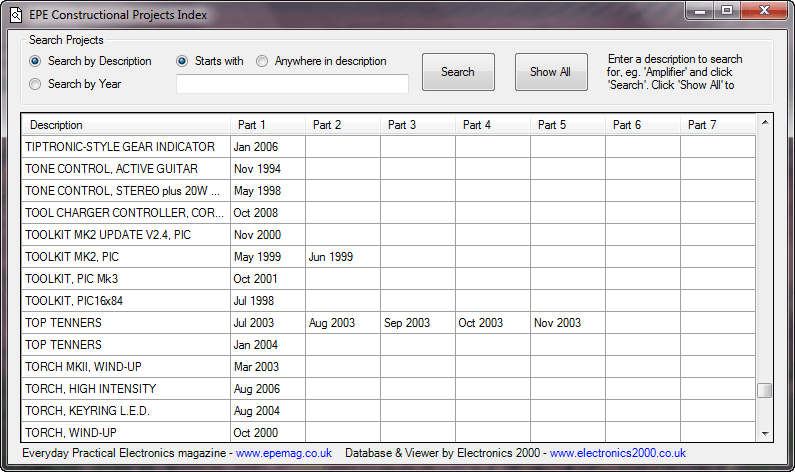795x472 pixels.
Task: Click the Oct 2000 cell
Action: coord(268,432)
